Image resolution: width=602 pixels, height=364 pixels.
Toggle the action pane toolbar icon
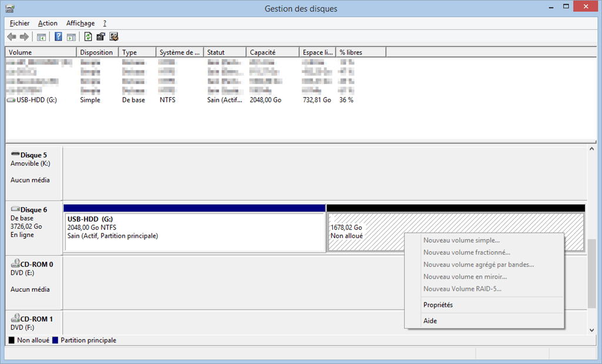[71, 37]
